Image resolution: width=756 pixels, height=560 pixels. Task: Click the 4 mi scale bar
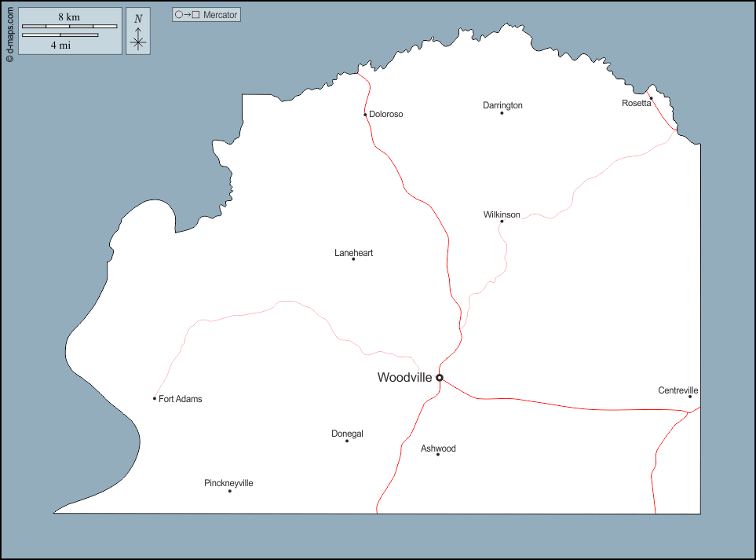tap(60, 35)
